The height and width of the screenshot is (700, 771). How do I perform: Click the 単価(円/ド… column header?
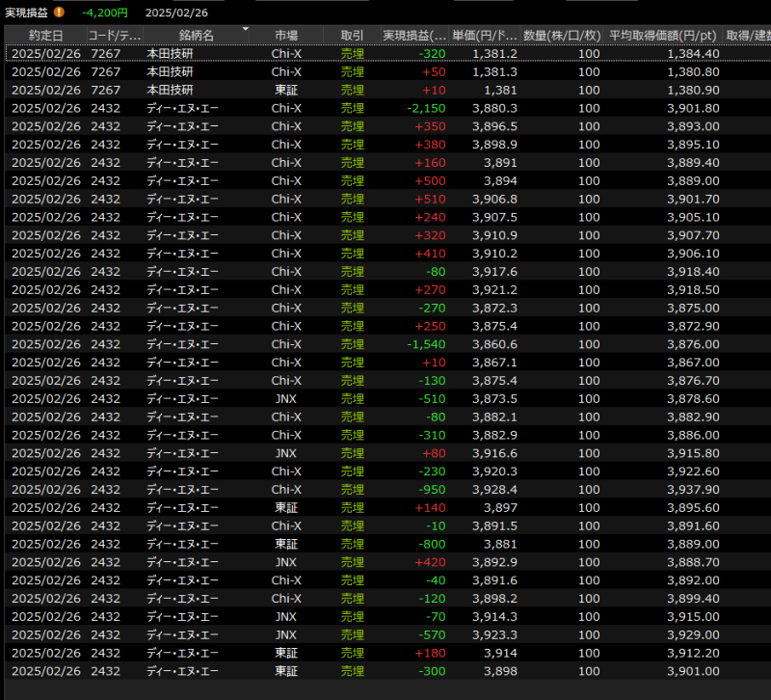(x=485, y=36)
